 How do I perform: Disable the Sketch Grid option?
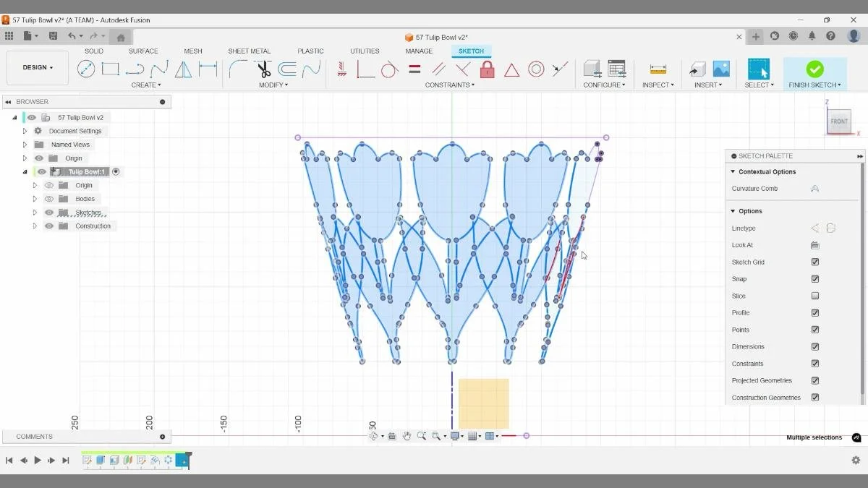[814, 262]
